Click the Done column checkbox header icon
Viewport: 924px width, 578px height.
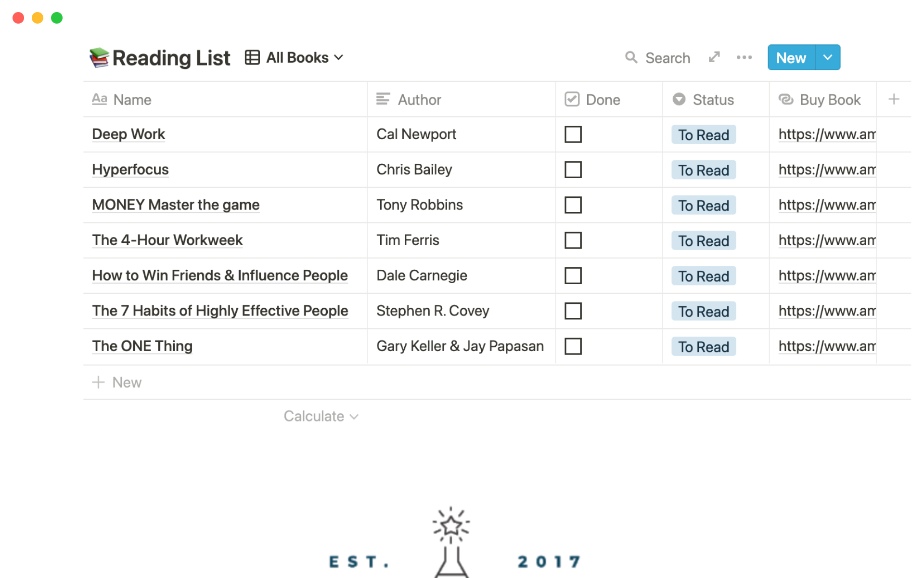tap(572, 99)
